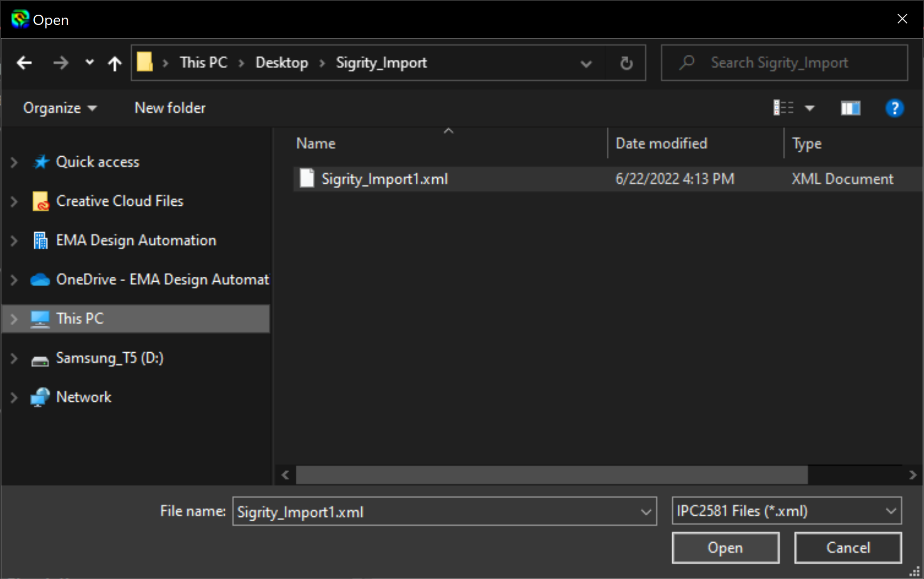
Task: Click the search magnifier icon
Action: pos(687,63)
